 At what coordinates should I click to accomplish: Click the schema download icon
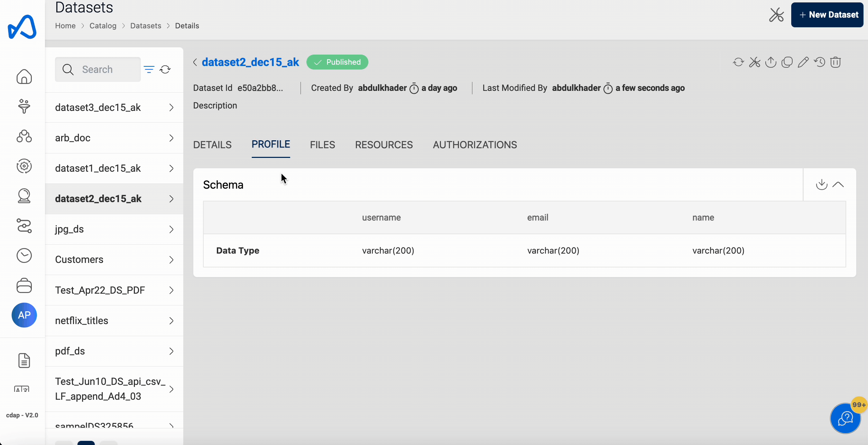pyautogui.click(x=821, y=184)
